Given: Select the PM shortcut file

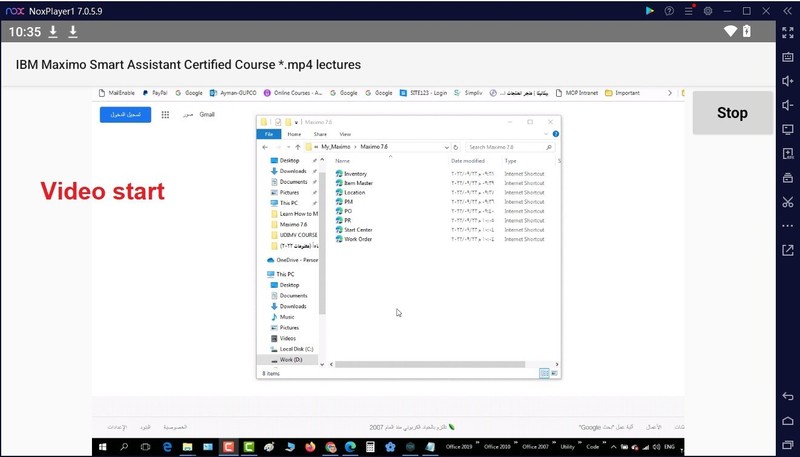Looking at the screenshot, I should click(344, 201).
